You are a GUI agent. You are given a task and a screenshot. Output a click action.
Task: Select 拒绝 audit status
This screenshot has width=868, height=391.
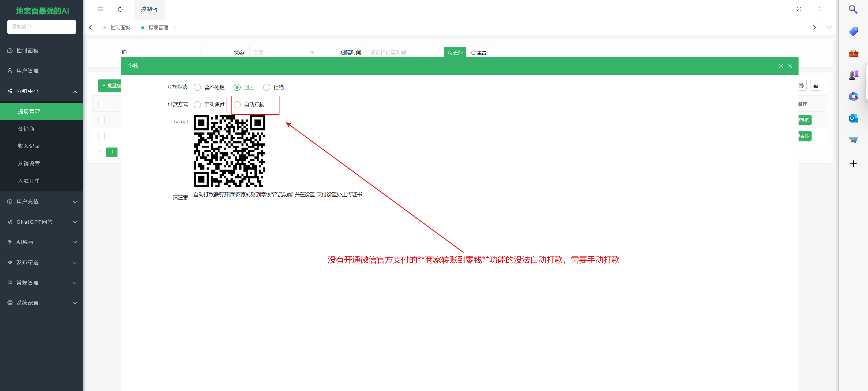click(x=273, y=88)
